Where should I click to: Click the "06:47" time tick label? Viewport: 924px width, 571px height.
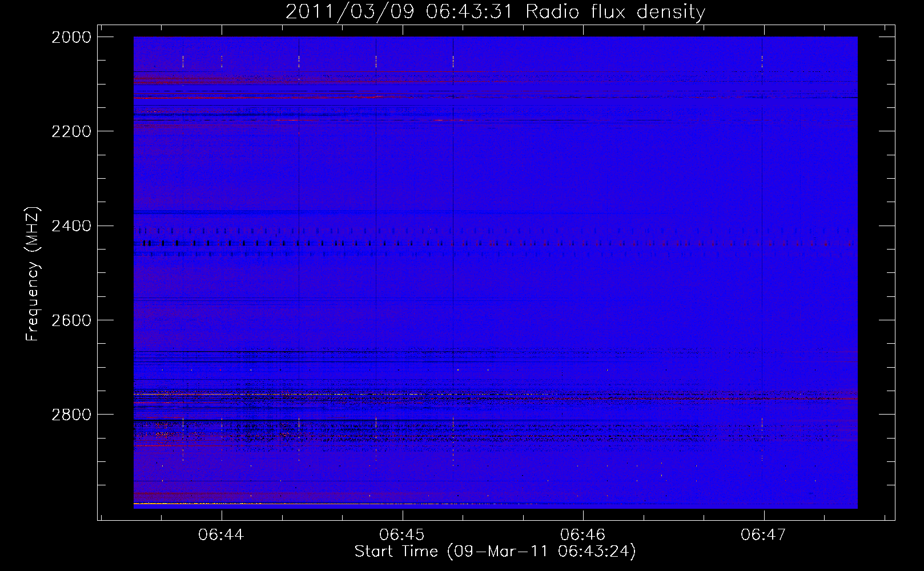coord(764,534)
